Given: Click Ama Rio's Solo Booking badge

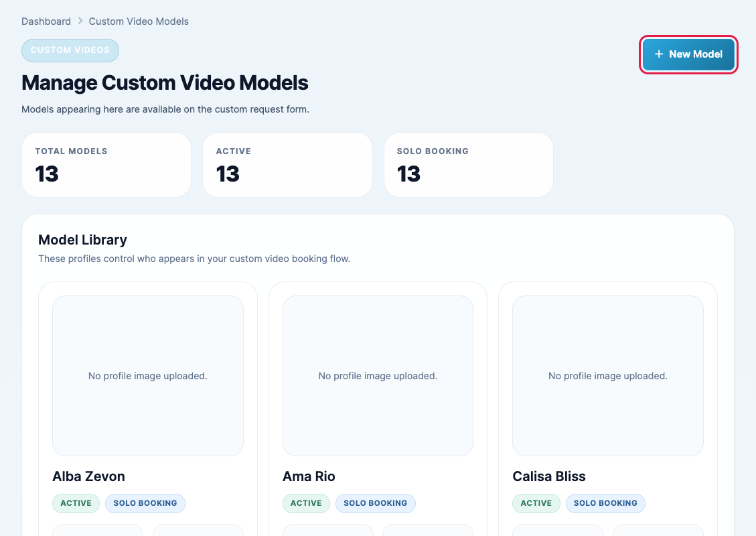Looking at the screenshot, I should pyautogui.click(x=376, y=503).
